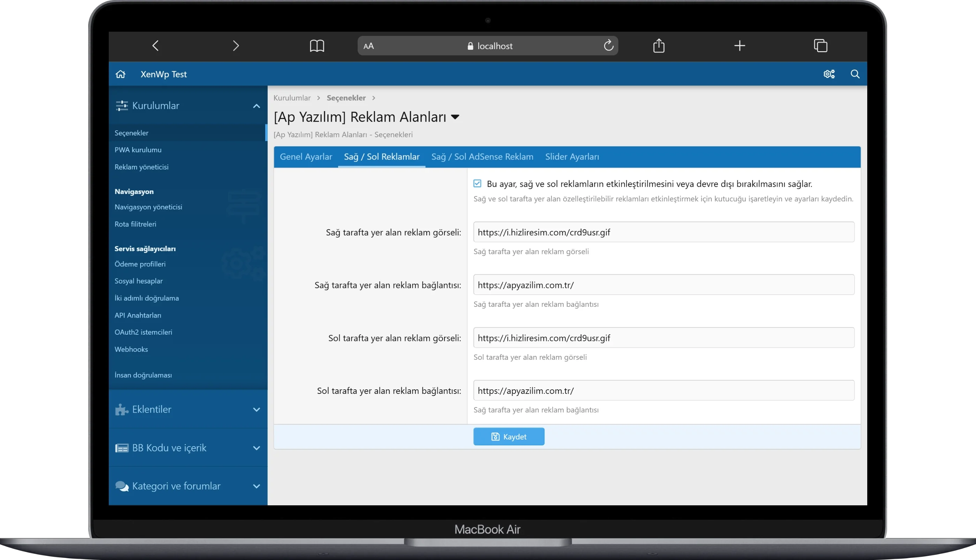Screen dimensions: 976x560
Task: Open the Reklam Alanları title dropdown arrow
Action: (x=455, y=117)
